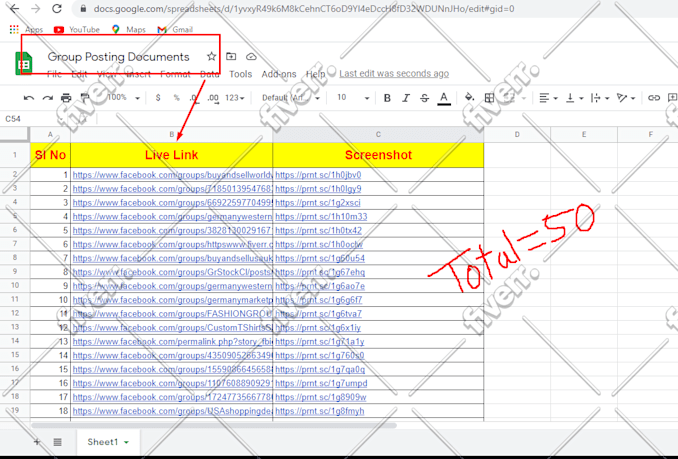Open link https://prnt.sc/1g8fmyh
Screen dimensions: 678x459
coord(320,411)
